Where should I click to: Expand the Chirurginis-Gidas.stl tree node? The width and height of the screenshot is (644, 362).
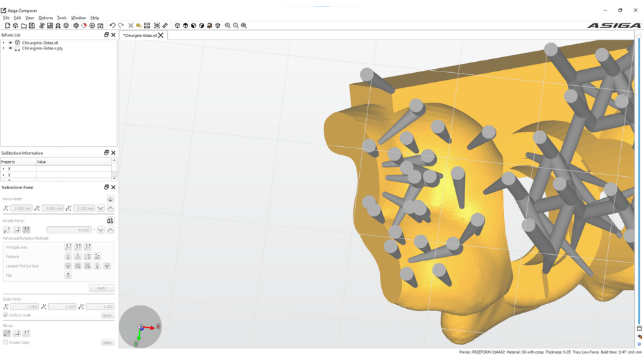pos(4,43)
